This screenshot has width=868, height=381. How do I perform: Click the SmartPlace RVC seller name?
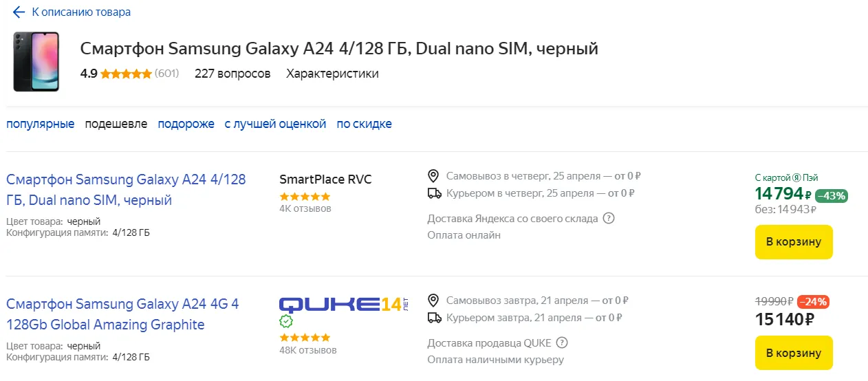point(325,179)
